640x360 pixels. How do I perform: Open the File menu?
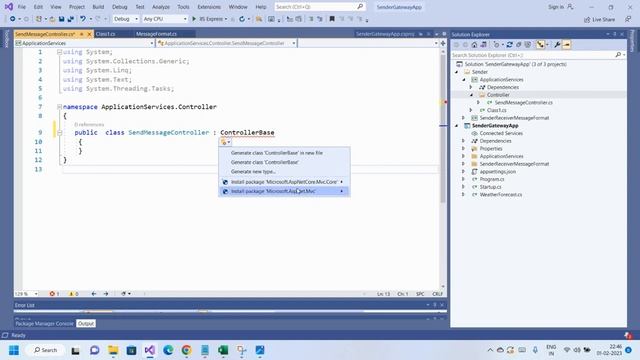[x=22, y=7]
